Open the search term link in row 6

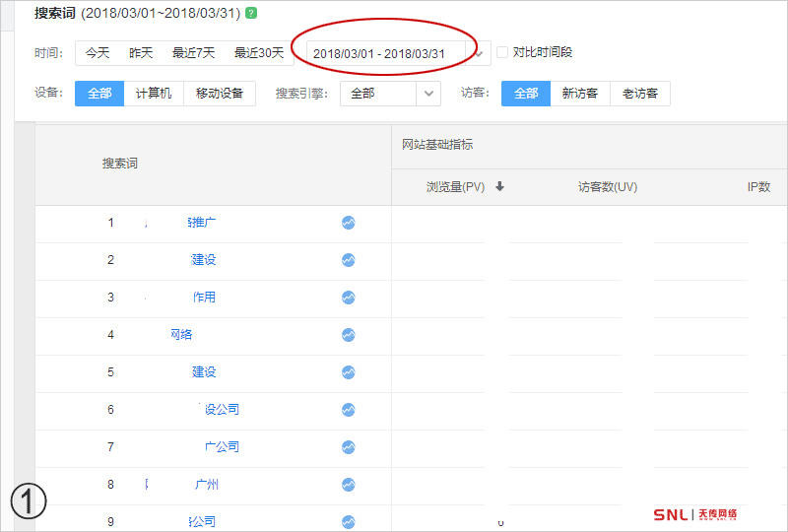tap(222, 410)
